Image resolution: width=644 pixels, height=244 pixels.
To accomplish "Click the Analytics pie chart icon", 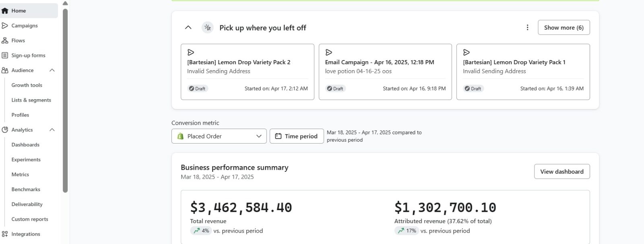I will (x=5, y=130).
